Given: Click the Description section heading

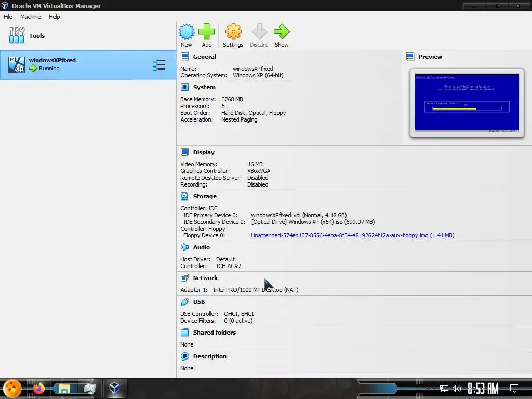Looking at the screenshot, I should (x=210, y=356).
